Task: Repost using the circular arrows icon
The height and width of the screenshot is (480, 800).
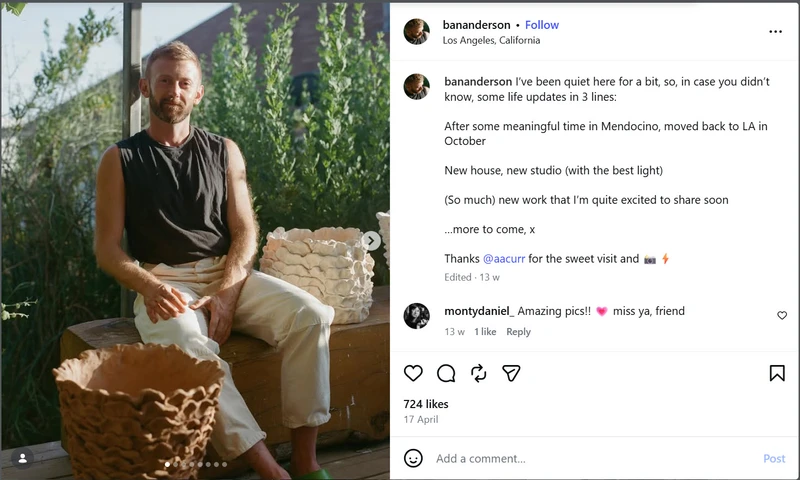Action: [479, 373]
